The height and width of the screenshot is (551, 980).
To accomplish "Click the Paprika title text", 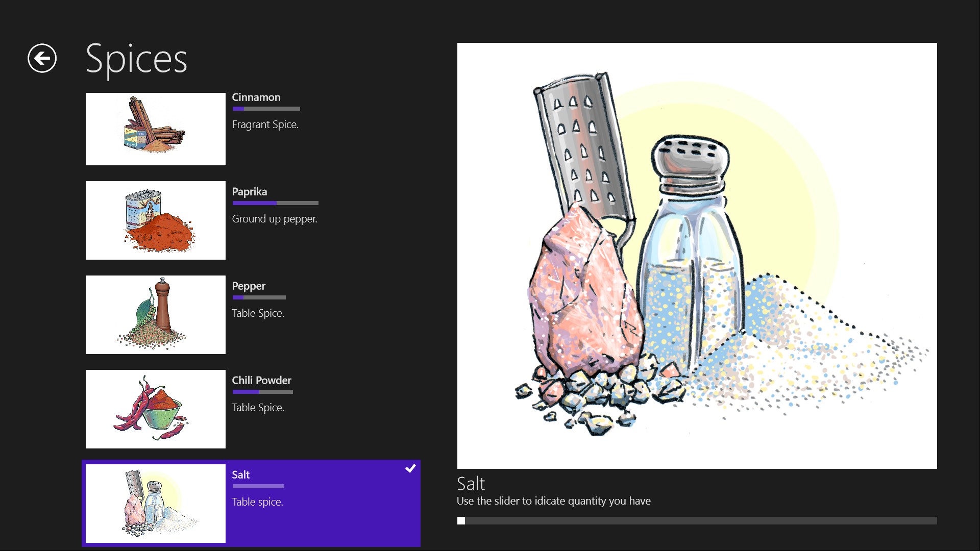I will 249,192.
